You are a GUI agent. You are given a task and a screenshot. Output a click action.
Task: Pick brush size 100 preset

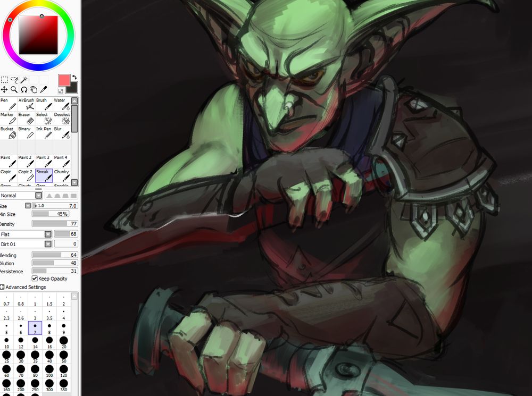(x=49, y=371)
